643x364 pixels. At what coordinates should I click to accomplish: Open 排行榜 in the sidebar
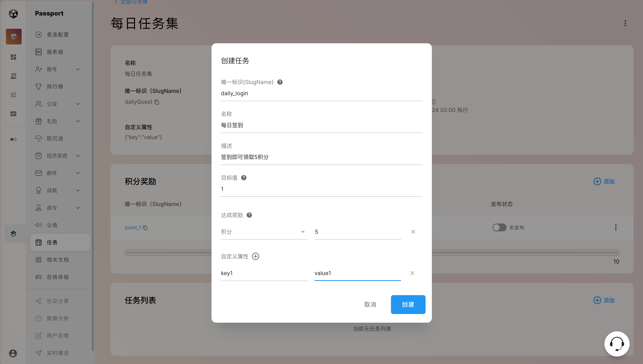click(55, 87)
